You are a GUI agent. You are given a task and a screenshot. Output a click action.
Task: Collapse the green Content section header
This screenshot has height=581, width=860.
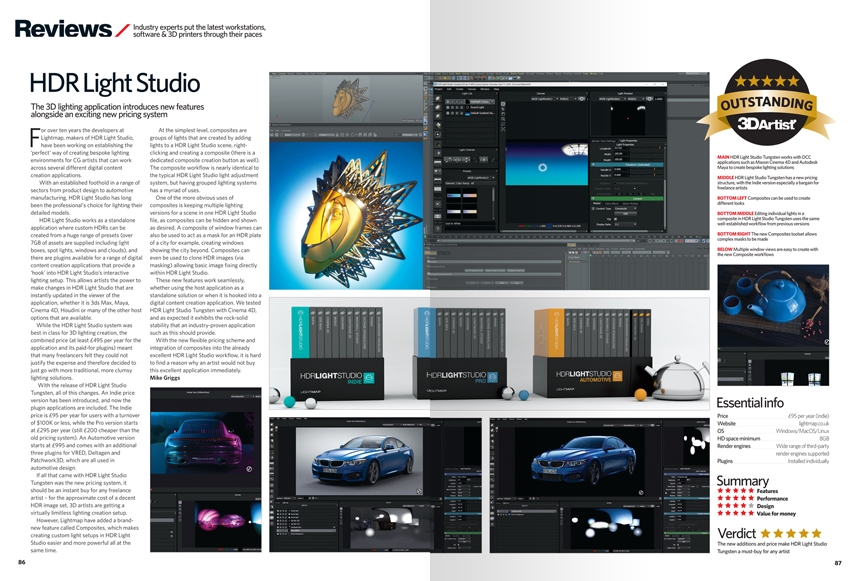click(627, 199)
